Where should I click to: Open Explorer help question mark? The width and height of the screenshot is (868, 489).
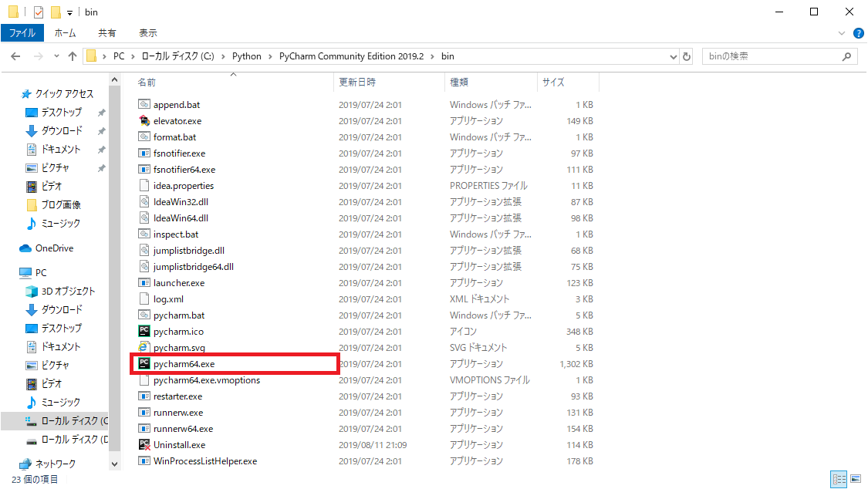tap(859, 33)
